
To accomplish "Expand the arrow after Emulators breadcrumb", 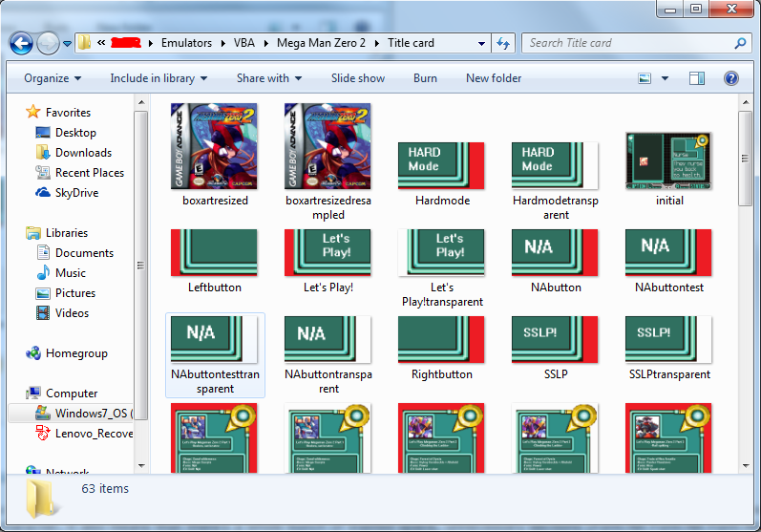I will coord(222,43).
